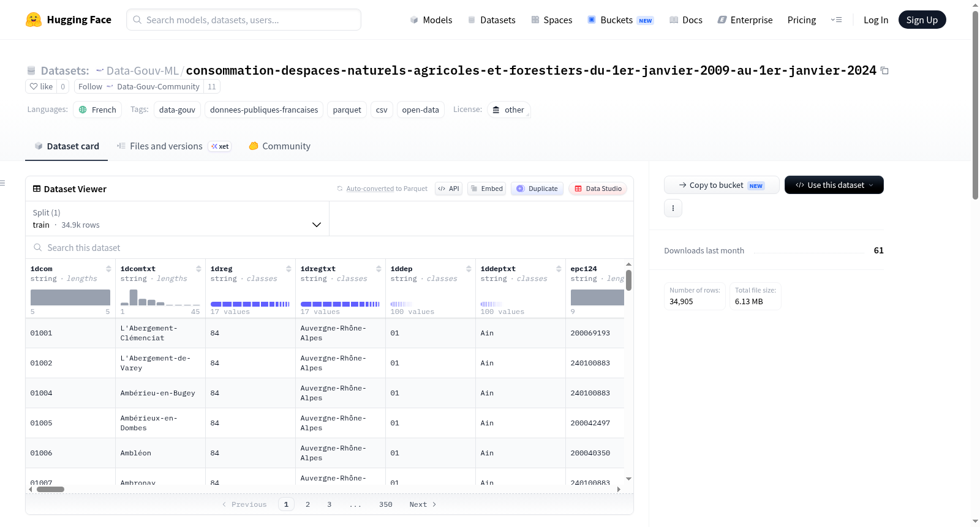Click the Dataset Viewer table icon

coord(37,189)
